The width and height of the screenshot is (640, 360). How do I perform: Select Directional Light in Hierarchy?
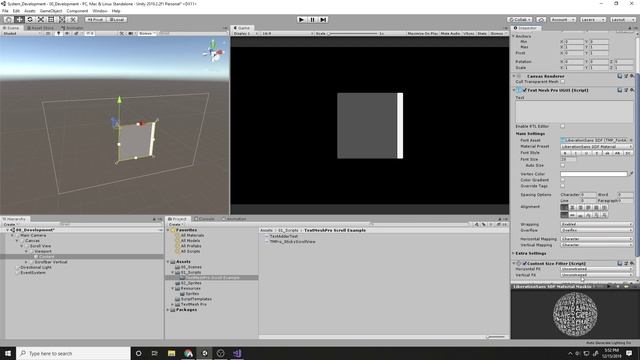36,267
